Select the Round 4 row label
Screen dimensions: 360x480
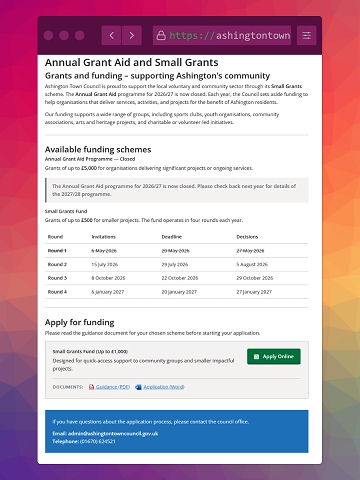(57, 292)
